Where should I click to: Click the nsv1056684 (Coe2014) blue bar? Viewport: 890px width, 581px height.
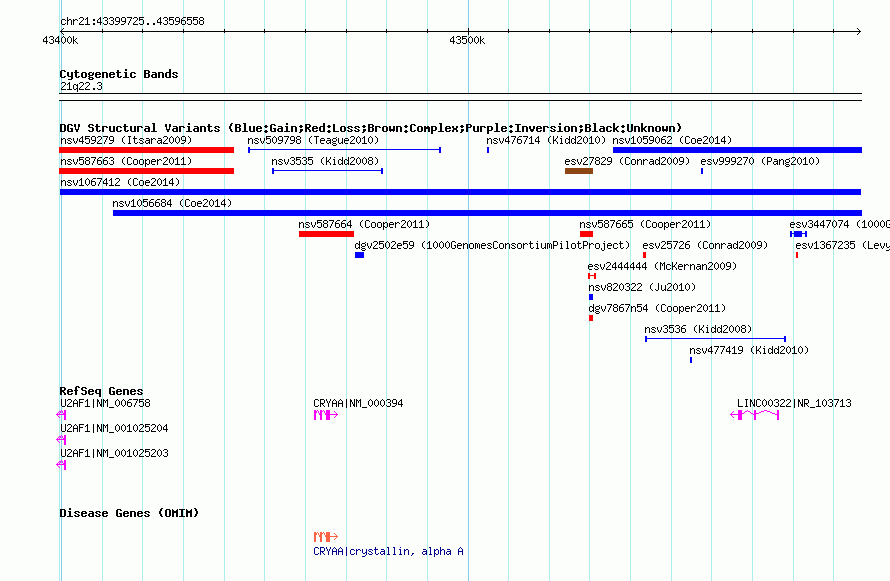click(487, 213)
